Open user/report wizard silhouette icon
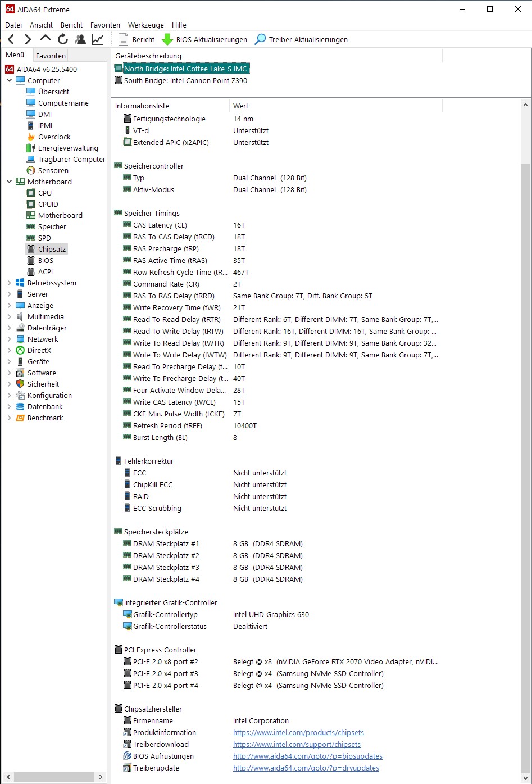Viewport: 532px width, 784px height. point(80,39)
